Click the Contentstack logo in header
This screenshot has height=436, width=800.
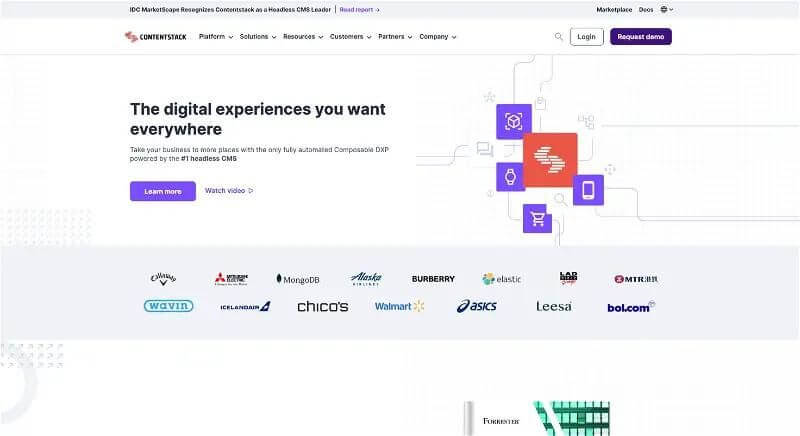point(156,37)
